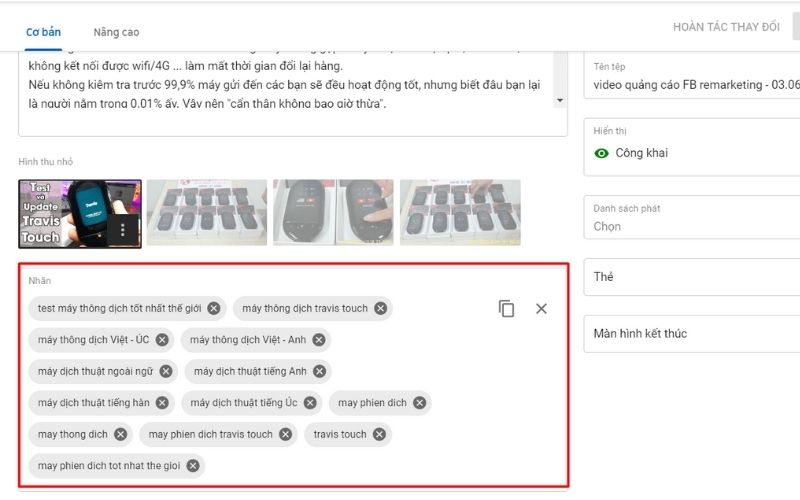The image size is (800, 500).
Task: Click tag text 'máy dịch thuật tiếng hàn'
Action: [x=93, y=403]
